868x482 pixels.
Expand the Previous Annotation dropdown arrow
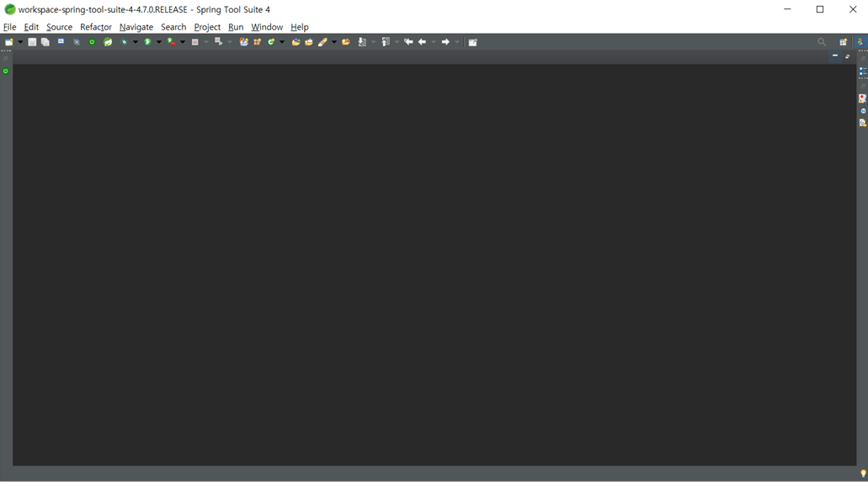point(397,42)
